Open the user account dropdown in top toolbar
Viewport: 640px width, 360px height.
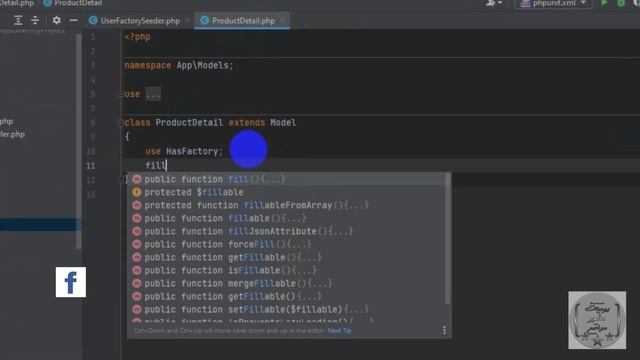pyautogui.click(x=494, y=3)
